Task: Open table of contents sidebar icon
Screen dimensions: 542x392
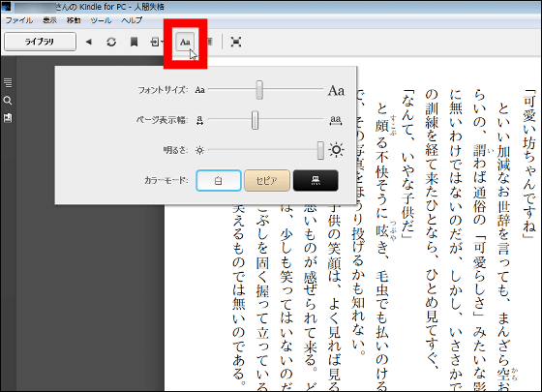Action: [8, 82]
